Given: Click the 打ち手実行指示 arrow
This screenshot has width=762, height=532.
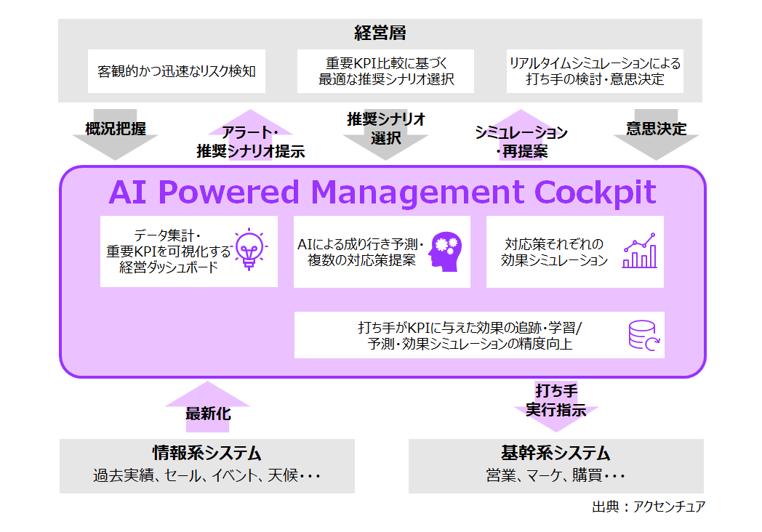Looking at the screenshot, I should coord(557,406).
